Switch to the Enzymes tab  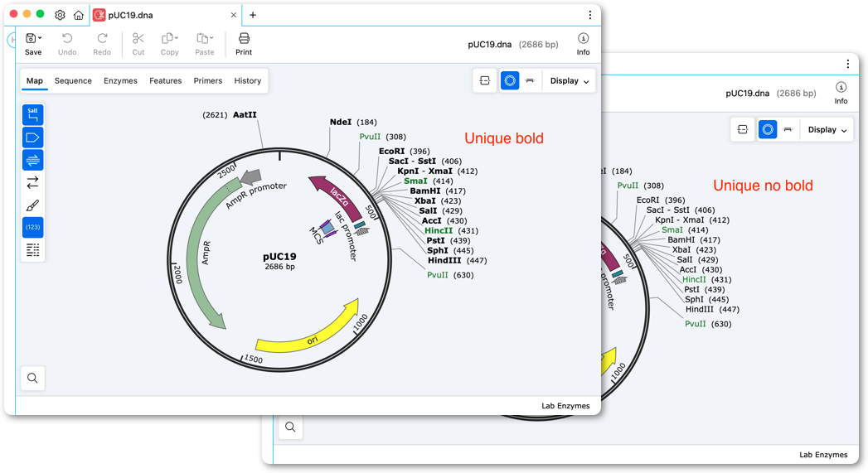pyautogui.click(x=120, y=81)
